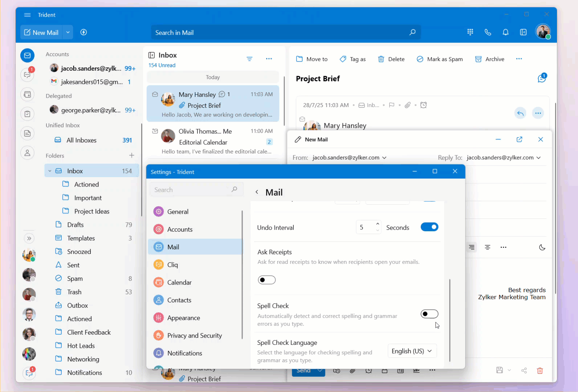
Task: Click the inbox filter icon
Action: (x=249, y=59)
